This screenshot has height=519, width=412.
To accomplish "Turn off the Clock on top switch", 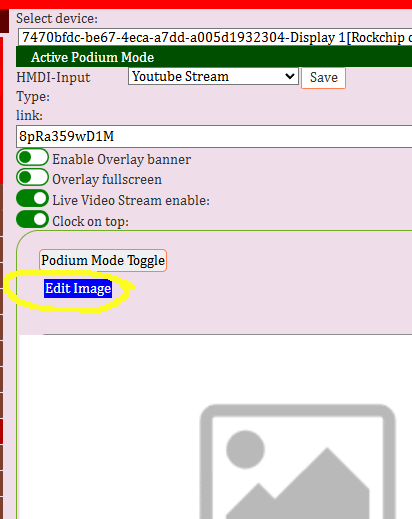I will (32, 219).
